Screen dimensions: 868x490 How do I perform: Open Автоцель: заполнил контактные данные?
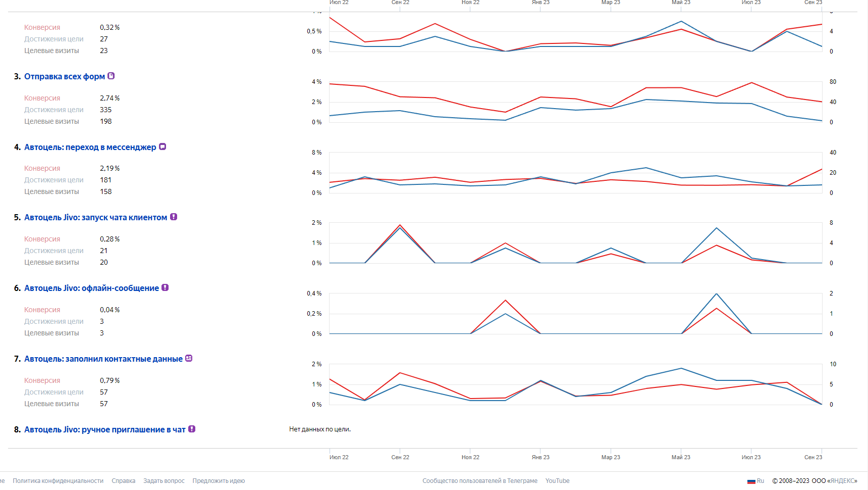(103, 359)
